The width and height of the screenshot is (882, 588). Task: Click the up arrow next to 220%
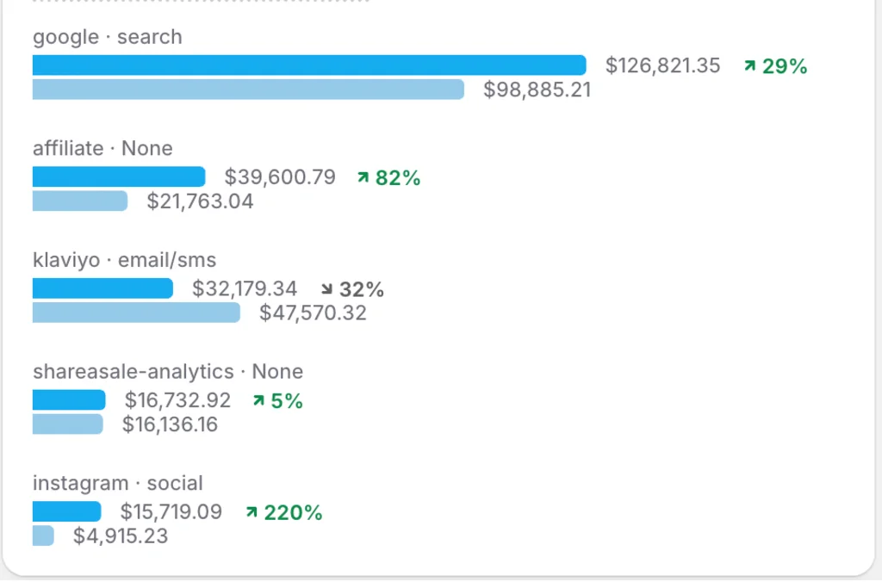(x=252, y=512)
